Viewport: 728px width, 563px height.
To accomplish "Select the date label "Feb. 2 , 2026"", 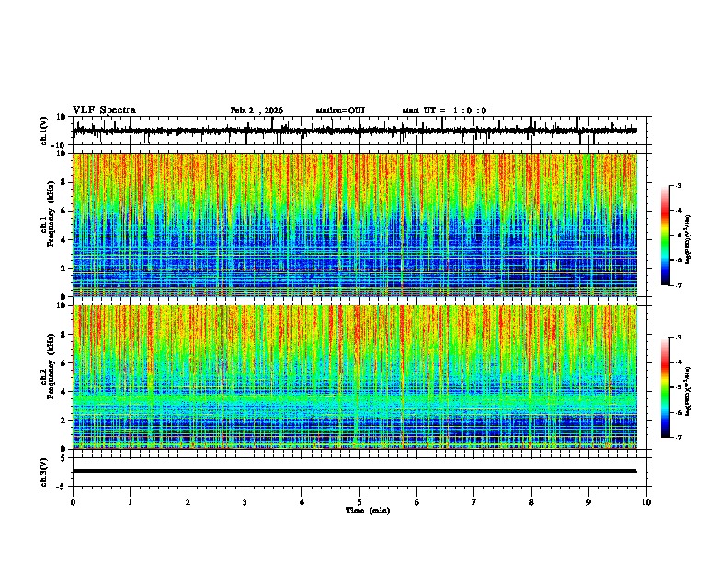I will pos(256,110).
